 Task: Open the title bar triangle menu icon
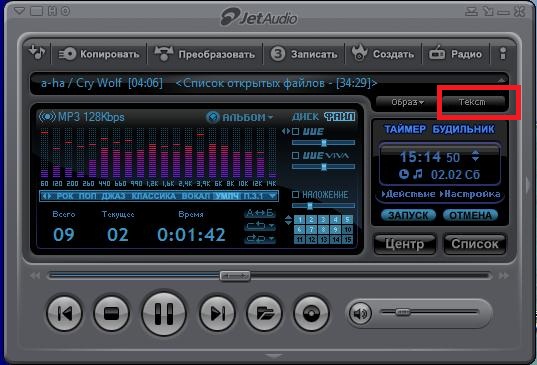pyautogui.click(x=20, y=11)
